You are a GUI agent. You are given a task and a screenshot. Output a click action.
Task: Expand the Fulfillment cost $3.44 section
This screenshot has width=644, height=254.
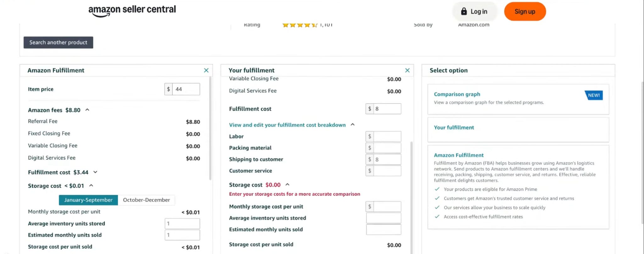95,172
